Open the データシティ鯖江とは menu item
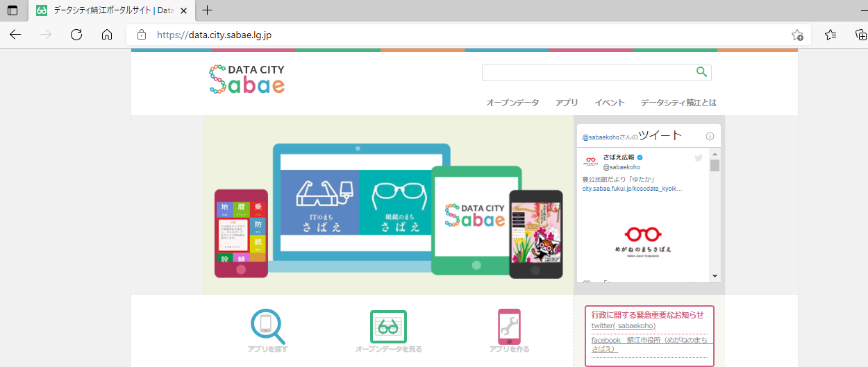The image size is (868, 367). click(678, 103)
